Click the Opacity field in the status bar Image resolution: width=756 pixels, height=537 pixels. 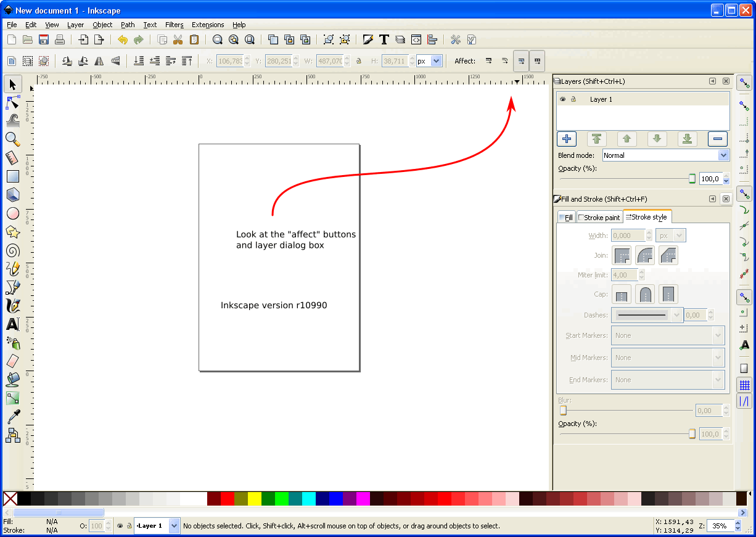pos(97,526)
